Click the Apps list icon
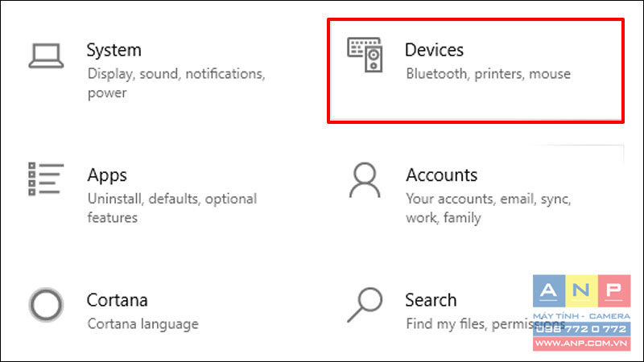This screenshot has height=362, width=644. pyautogui.click(x=46, y=179)
